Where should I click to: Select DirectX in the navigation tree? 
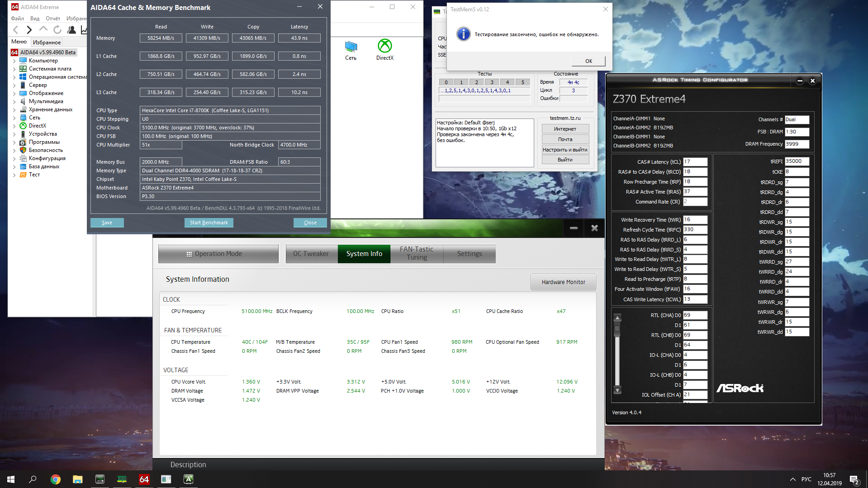point(38,126)
